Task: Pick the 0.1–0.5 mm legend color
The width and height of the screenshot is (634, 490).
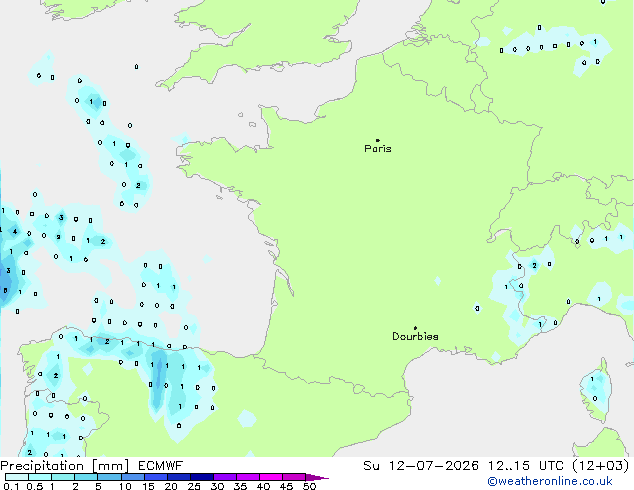Action: pos(17,477)
